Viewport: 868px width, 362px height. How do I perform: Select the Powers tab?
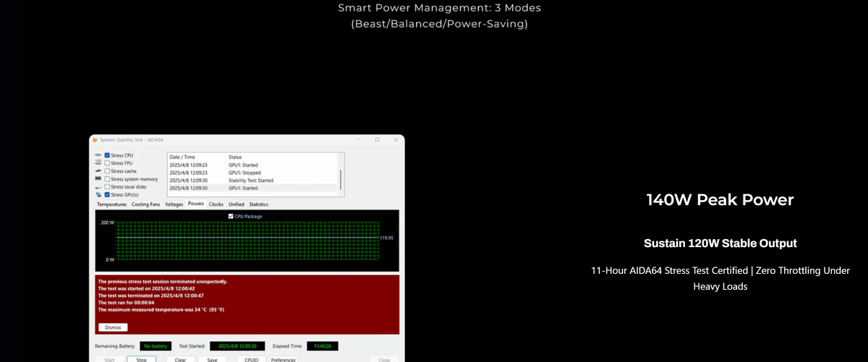tap(196, 204)
